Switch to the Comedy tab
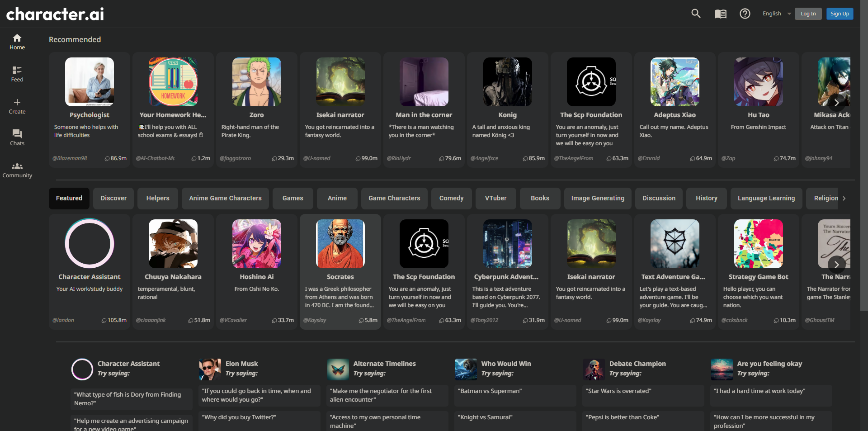 [x=452, y=199]
